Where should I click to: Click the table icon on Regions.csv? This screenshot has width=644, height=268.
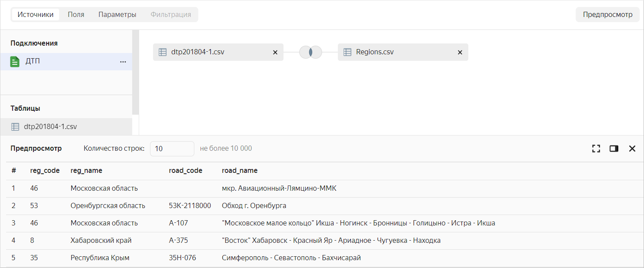tap(347, 52)
